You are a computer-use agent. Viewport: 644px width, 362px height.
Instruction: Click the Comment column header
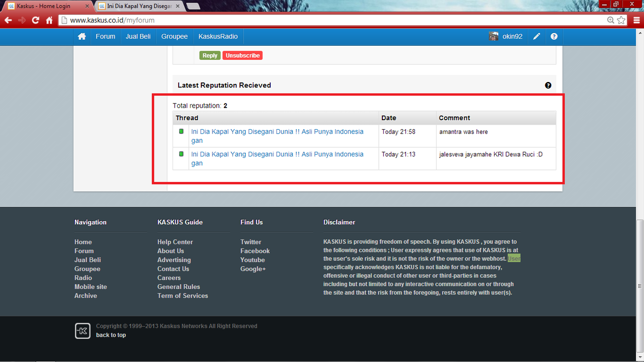[x=496, y=118]
